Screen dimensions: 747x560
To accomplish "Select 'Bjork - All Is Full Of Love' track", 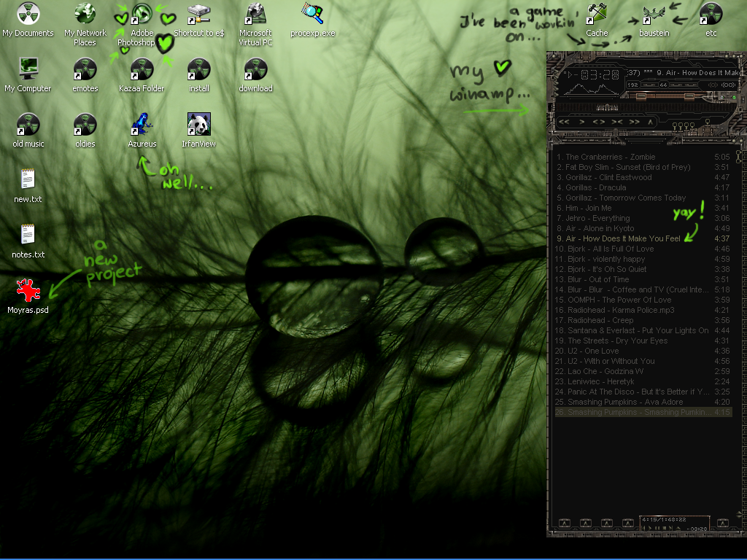I will point(643,249).
